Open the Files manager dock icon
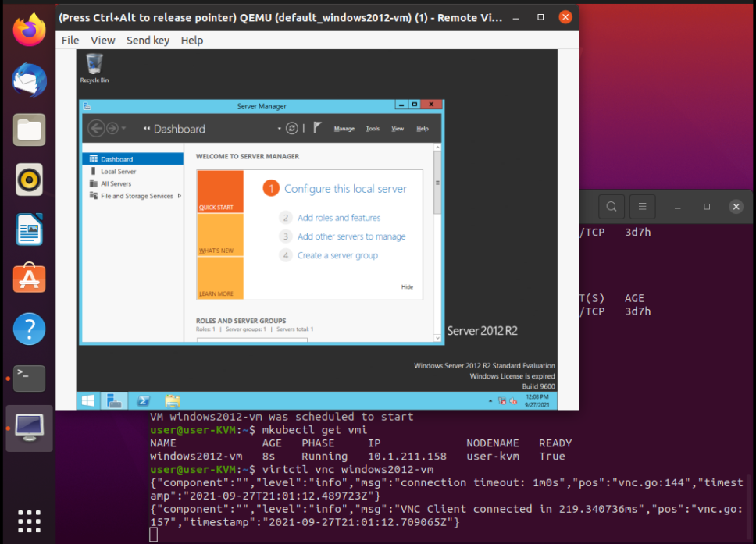 point(30,130)
